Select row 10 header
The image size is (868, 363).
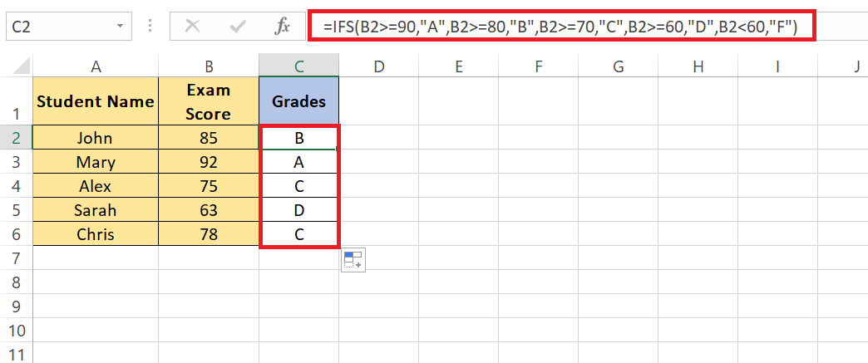coord(16,331)
